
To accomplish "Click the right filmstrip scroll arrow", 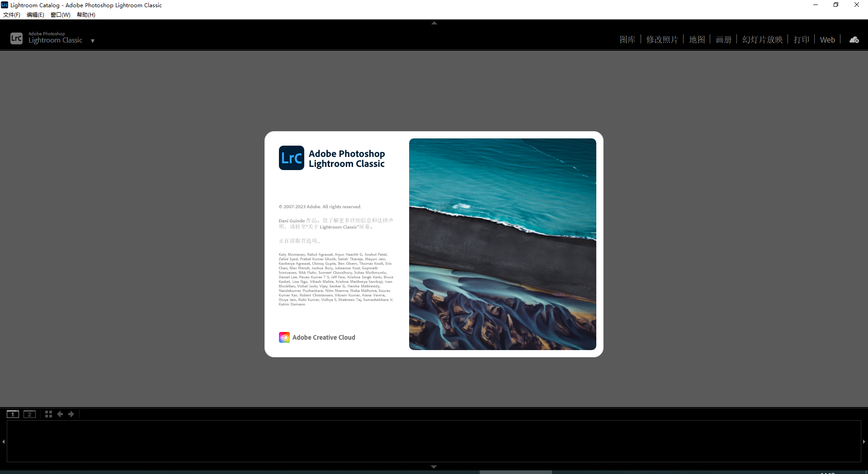I will (x=865, y=441).
